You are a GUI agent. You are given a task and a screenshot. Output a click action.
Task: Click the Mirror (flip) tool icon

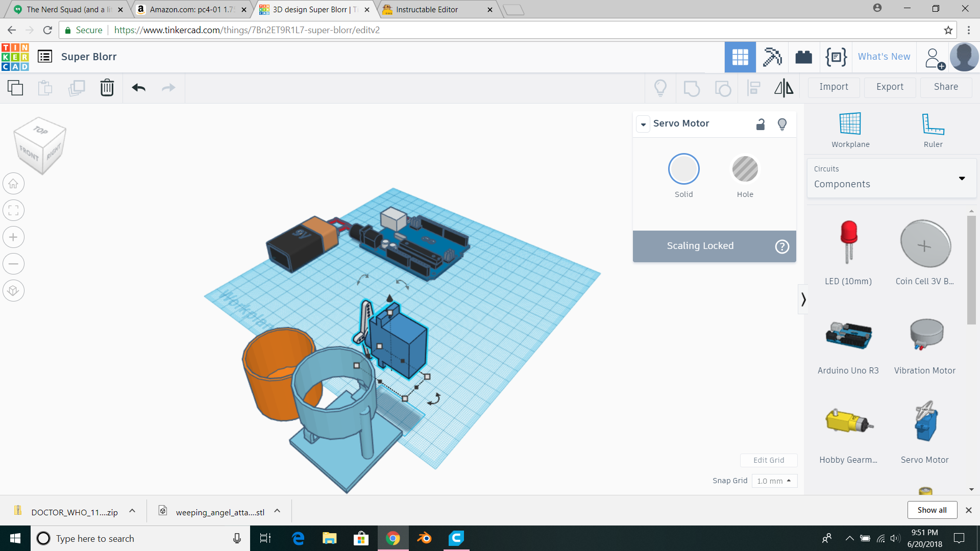[x=784, y=88]
